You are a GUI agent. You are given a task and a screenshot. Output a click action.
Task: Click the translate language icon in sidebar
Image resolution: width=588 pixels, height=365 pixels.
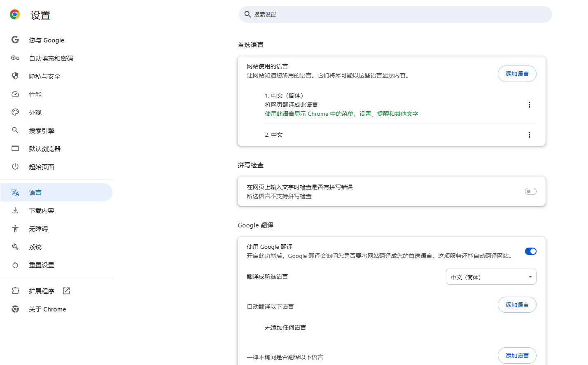[15, 192]
